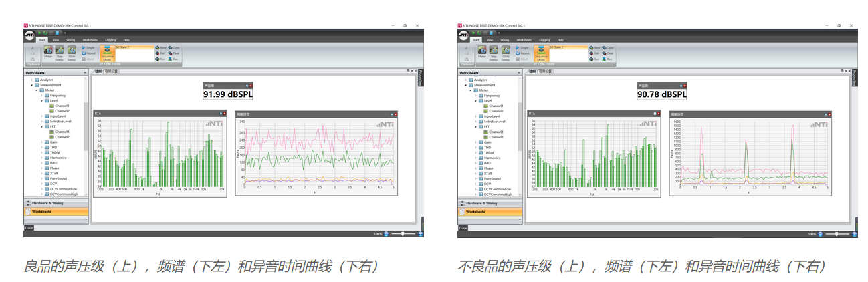This screenshot has width=868, height=282.
Task: Click the Trace tab in right window
Action: pos(463,228)
